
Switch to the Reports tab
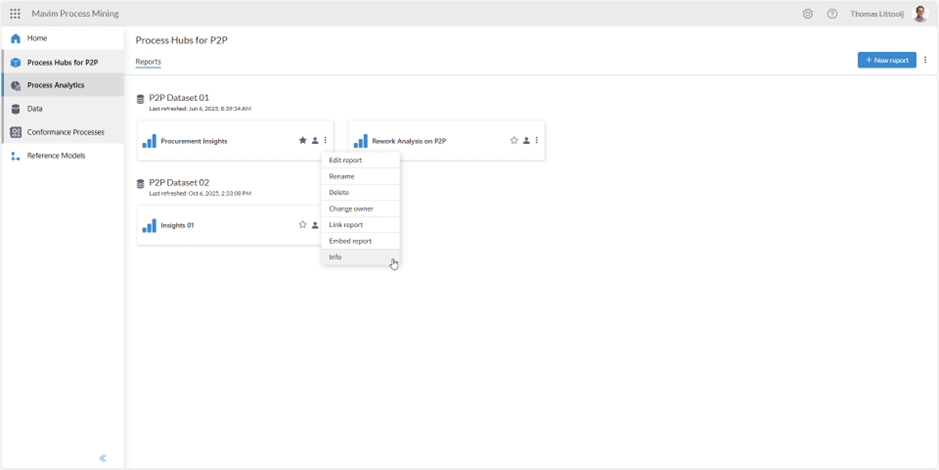[148, 62]
